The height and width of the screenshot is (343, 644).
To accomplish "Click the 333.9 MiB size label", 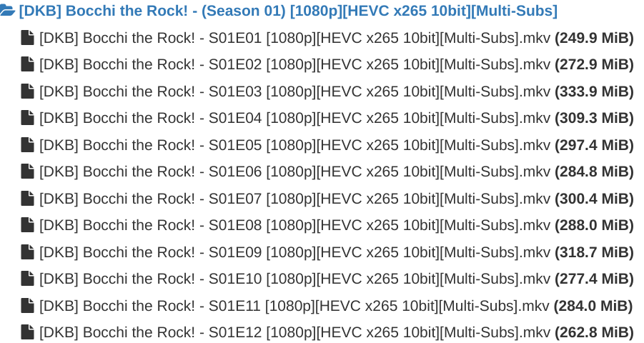I will [594, 91].
